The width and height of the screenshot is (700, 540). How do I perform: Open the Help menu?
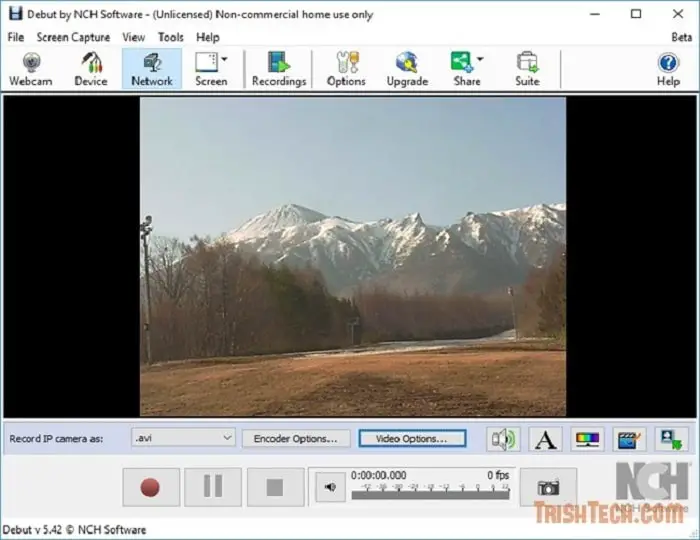[208, 37]
